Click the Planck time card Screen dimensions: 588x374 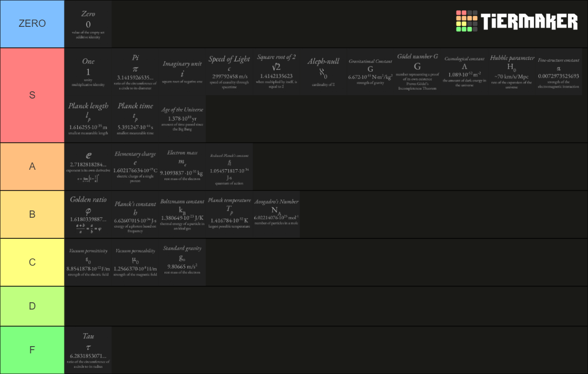135,119
